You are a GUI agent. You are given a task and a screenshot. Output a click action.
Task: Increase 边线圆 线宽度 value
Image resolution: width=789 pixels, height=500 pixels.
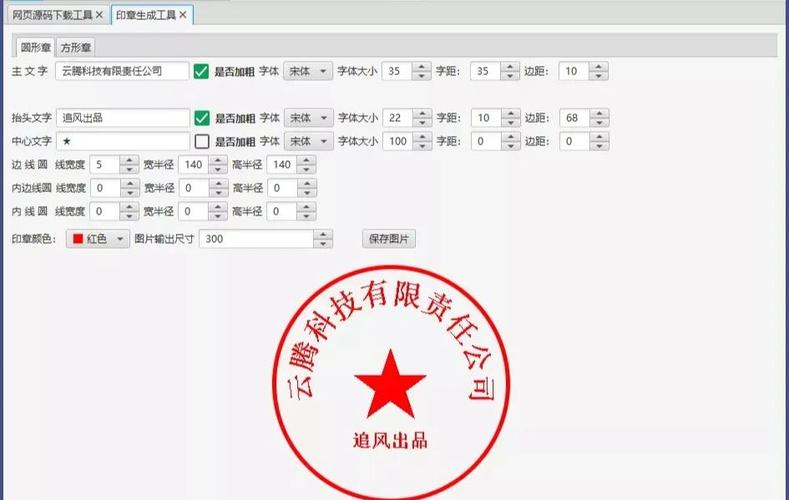(x=129, y=160)
